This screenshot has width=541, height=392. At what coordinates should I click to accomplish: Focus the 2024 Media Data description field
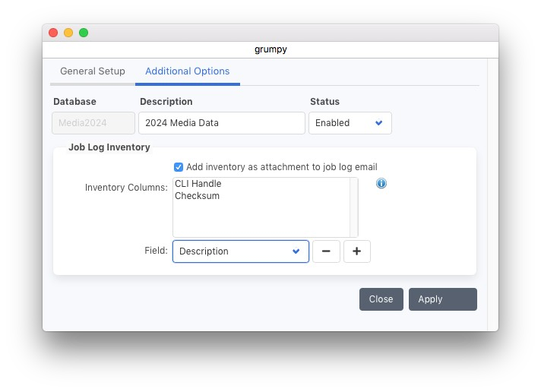click(x=221, y=123)
